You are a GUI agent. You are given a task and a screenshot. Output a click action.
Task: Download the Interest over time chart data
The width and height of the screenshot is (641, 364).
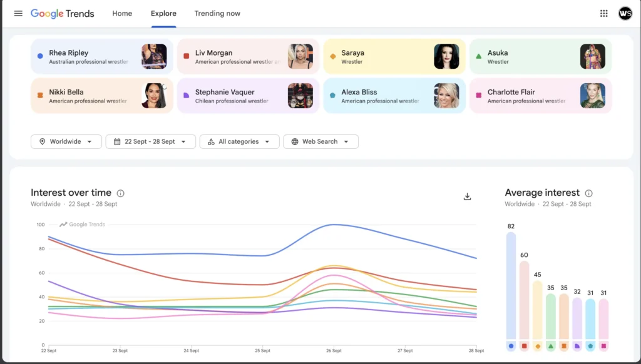(467, 196)
